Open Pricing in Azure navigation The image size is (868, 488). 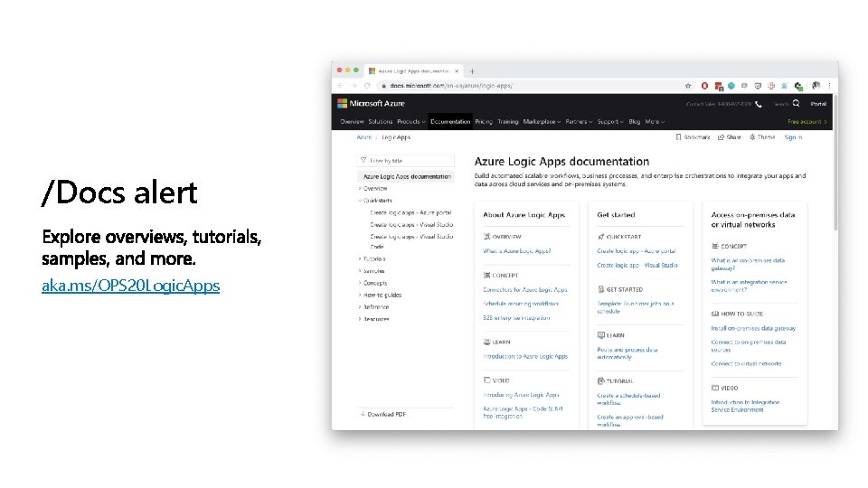pos(484,122)
